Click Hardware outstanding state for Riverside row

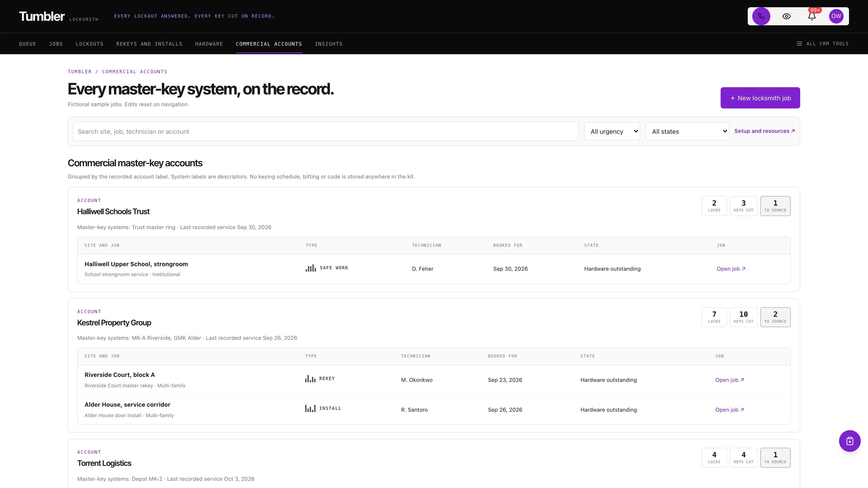click(x=609, y=380)
